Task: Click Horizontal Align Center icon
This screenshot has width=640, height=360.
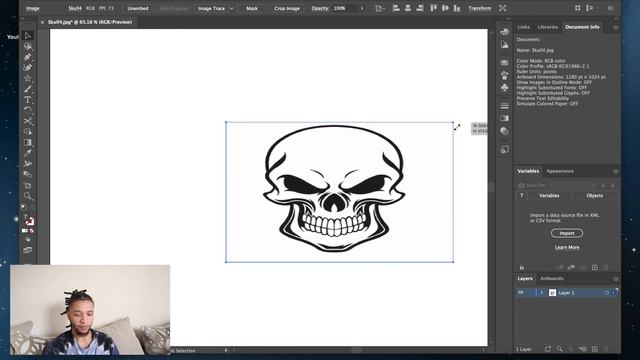Action: 408,8
